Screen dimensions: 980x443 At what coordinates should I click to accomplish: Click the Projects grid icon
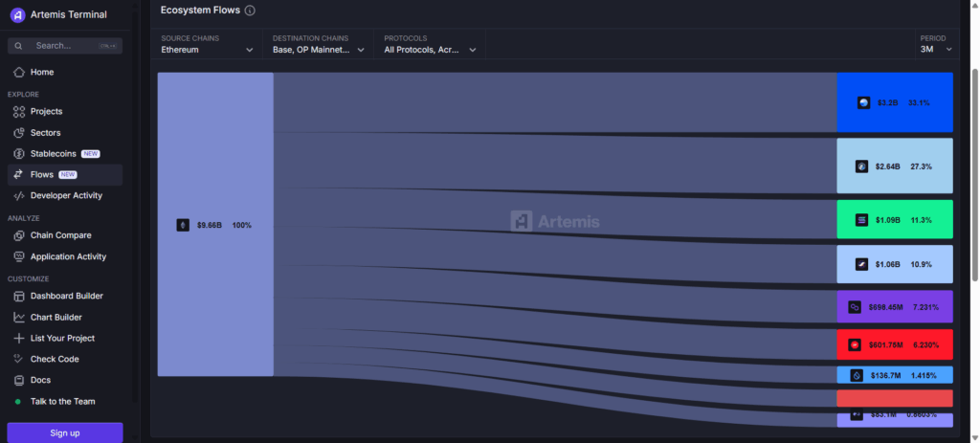(19, 111)
